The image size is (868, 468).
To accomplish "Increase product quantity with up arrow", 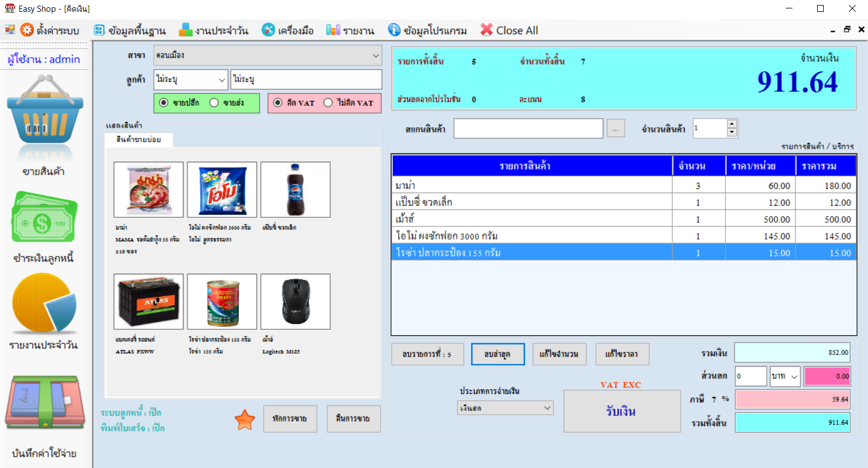I will (732, 124).
